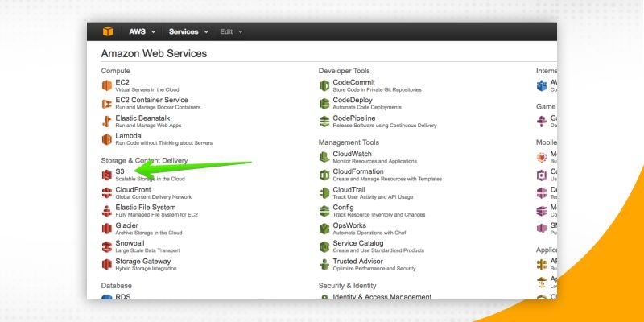Select the CloudFront icon

coord(106,192)
